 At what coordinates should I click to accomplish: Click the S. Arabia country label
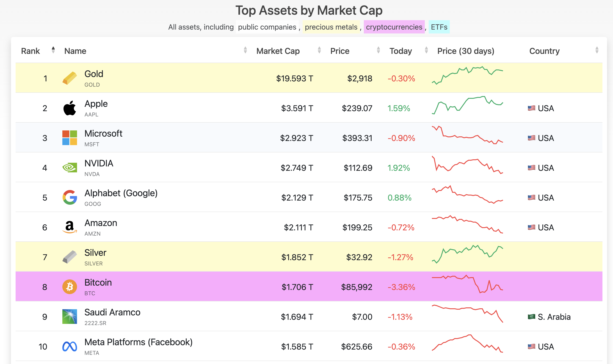click(554, 317)
